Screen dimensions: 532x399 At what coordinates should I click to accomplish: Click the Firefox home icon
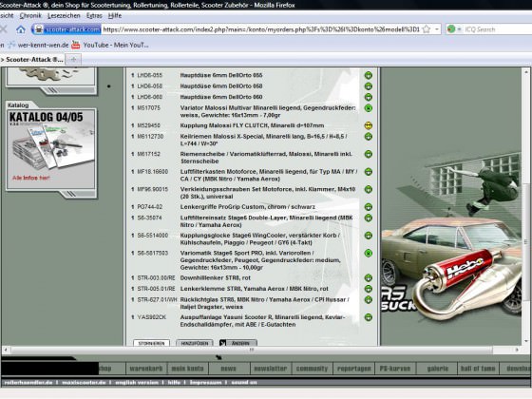point(21,29)
